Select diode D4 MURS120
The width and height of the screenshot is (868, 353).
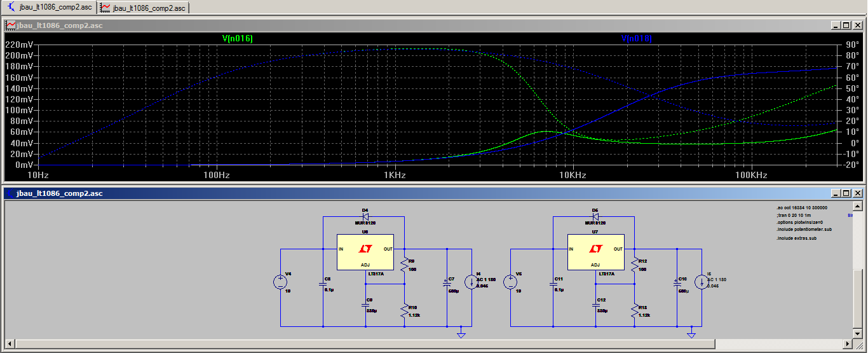pos(365,216)
